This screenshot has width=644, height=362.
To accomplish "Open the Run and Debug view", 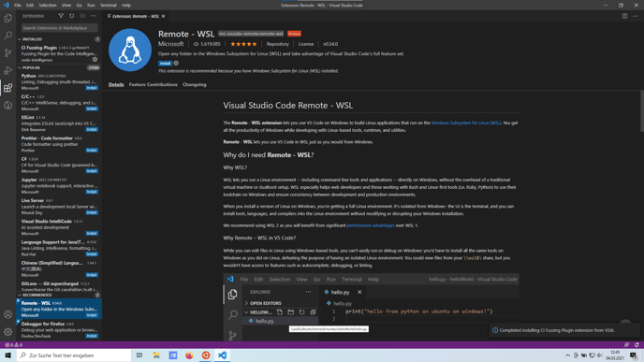I will pos(7,70).
